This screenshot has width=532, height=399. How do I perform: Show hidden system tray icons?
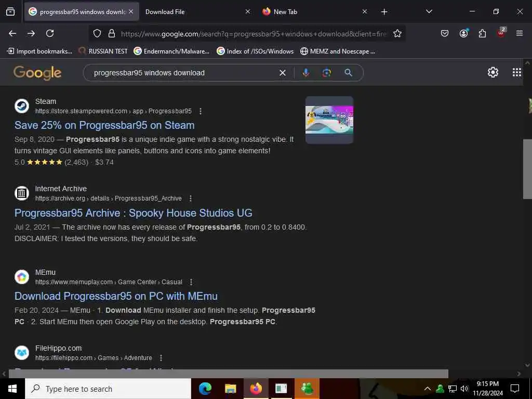pos(428,389)
